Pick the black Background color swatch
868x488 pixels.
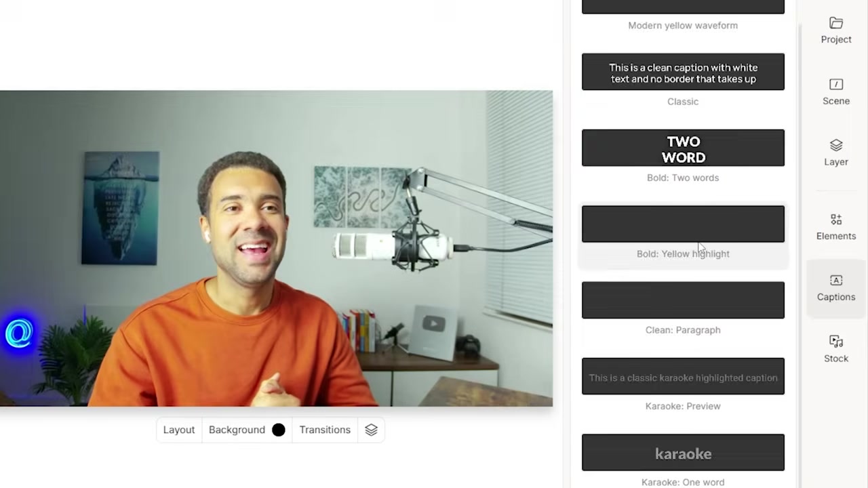(279, 430)
